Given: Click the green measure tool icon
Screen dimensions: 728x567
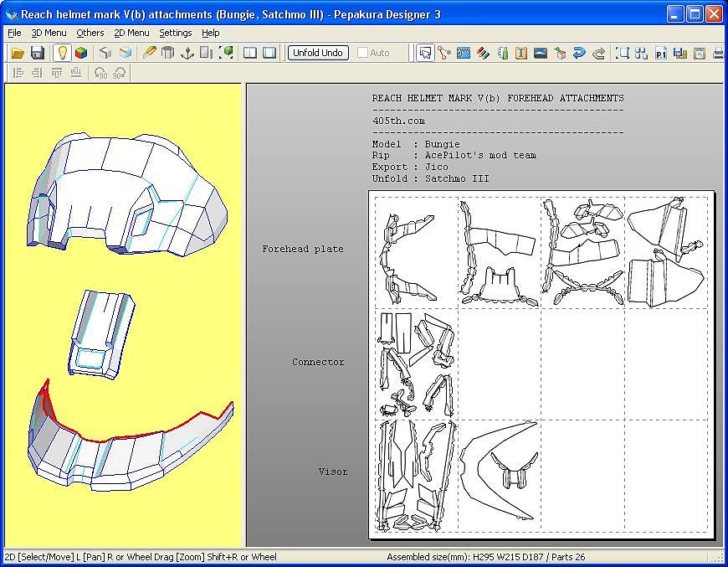Looking at the screenshot, I should click(502, 53).
